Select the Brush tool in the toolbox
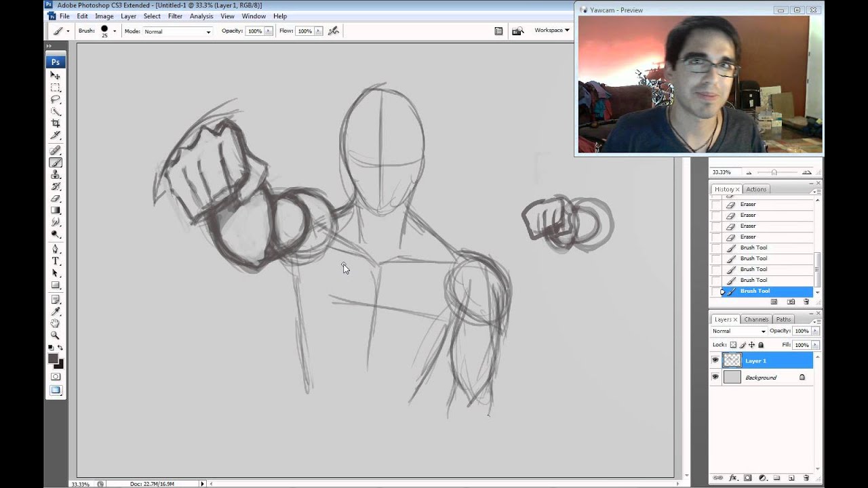The width and height of the screenshot is (868, 488). coord(56,163)
